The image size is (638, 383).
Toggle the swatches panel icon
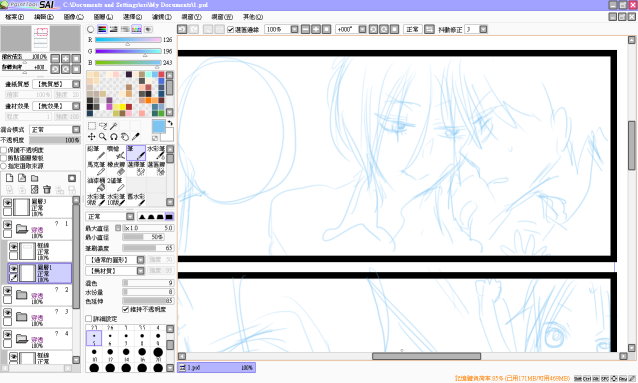136,29
